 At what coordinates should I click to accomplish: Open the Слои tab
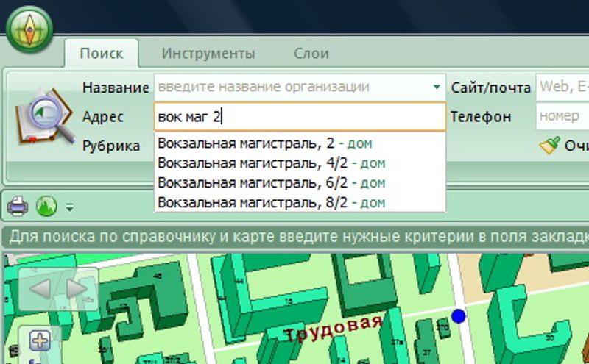(311, 54)
